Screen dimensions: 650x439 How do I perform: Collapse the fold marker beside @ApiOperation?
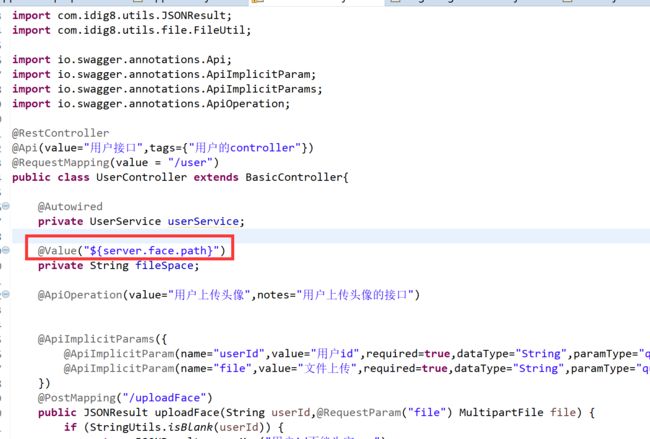click(x=6, y=294)
